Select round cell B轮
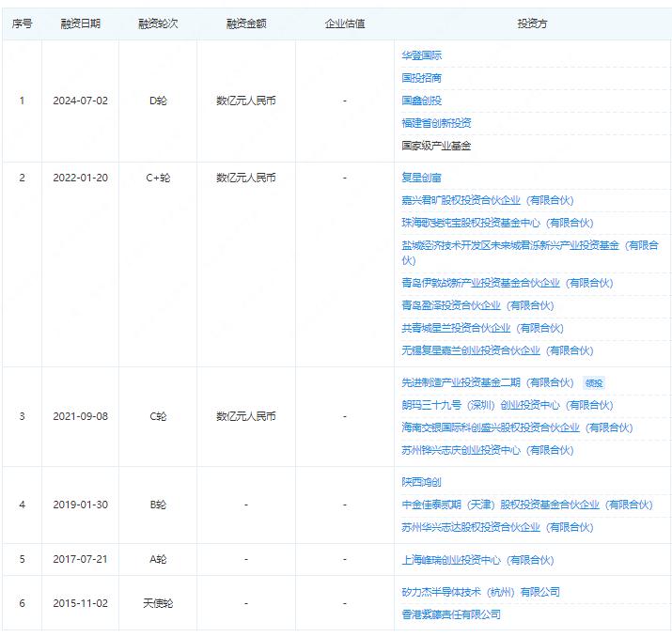 (x=158, y=505)
